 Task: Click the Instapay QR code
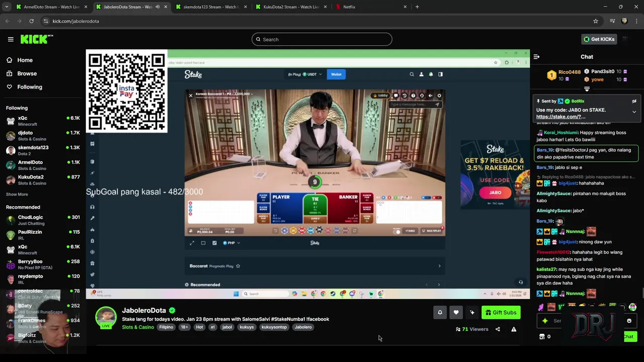pyautogui.click(x=127, y=91)
